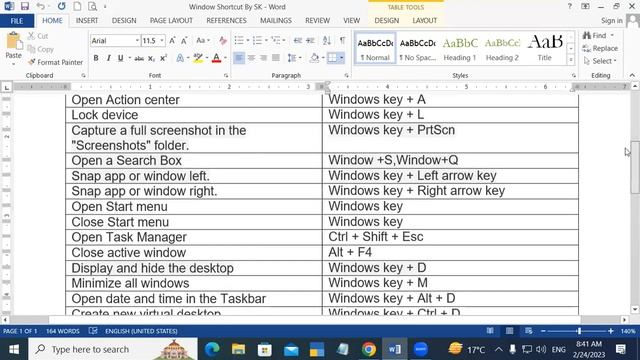Switch to the PAGE LAYOUT tab
640x360 pixels.
click(171, 20)
